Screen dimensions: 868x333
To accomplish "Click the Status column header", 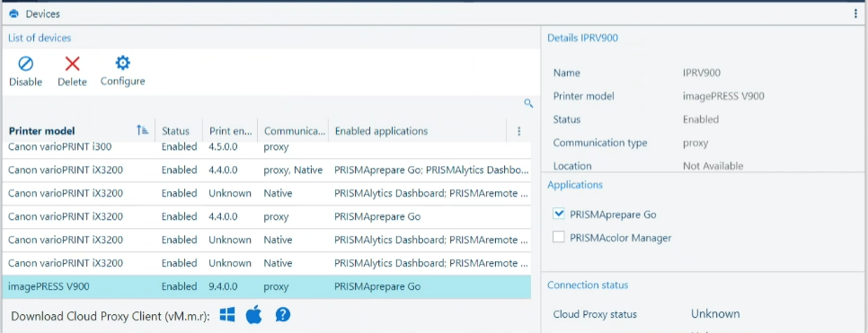I will click(175, 131).
